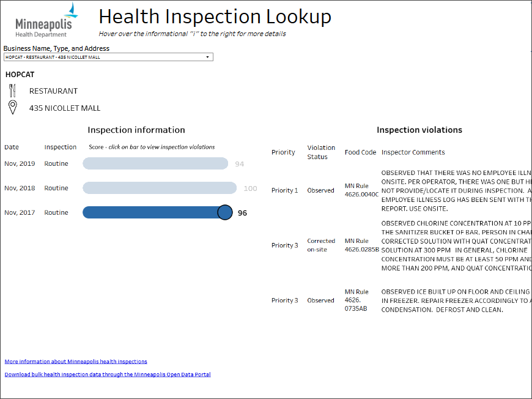The width and height of the screenshot is (532, 399).
Task: Click the dropdown arrow of the business selector
Action: point(208,57)
